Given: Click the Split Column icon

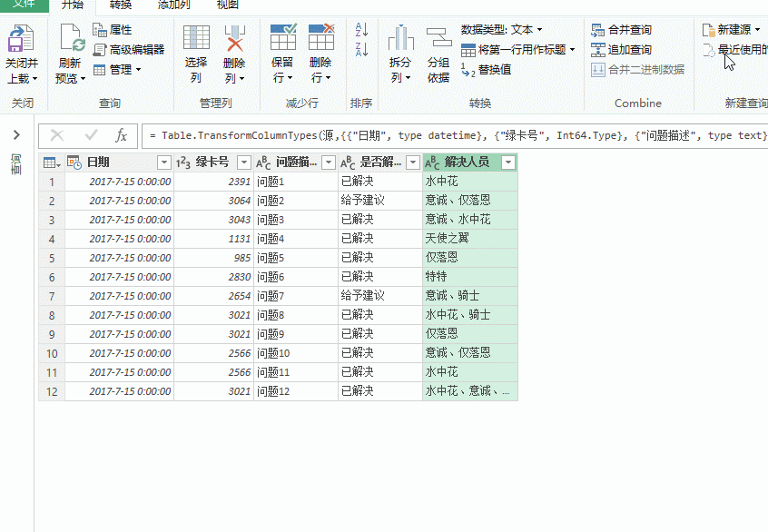Looking at the screenshot, I should point(400,38).
